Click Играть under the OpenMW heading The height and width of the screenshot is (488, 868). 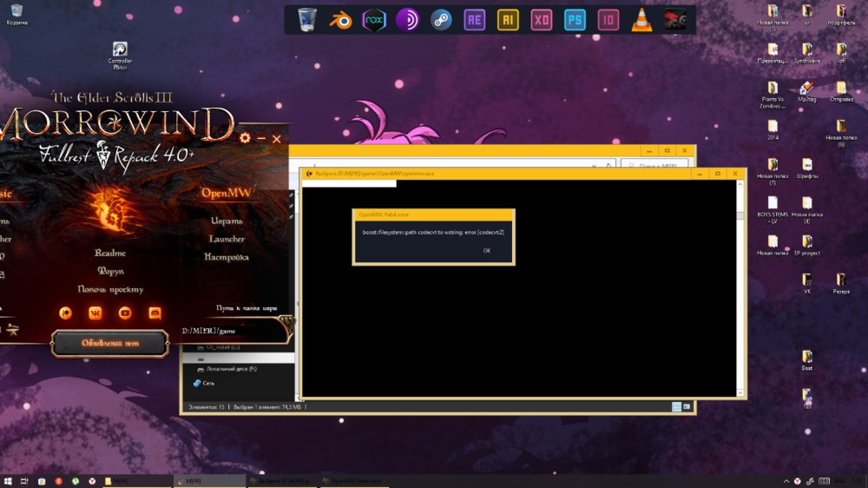click(227, 221)
